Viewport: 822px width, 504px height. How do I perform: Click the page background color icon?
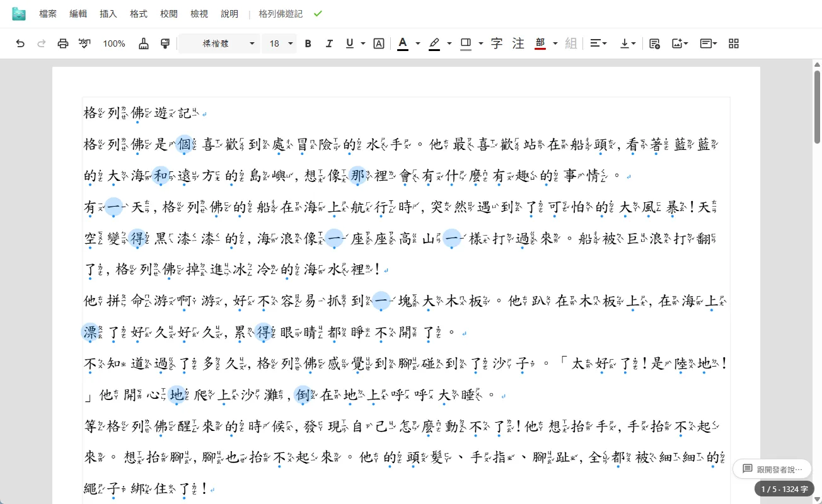[x=465, y=43]
